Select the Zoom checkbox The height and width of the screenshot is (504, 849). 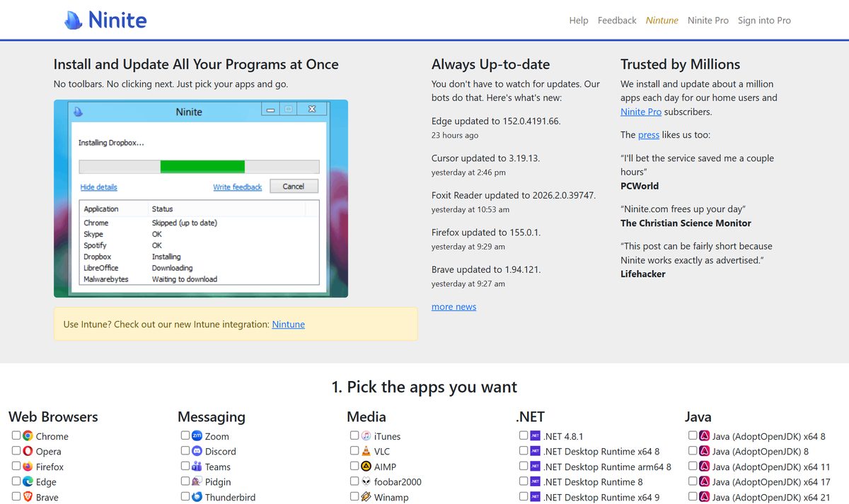pos(185,435)
